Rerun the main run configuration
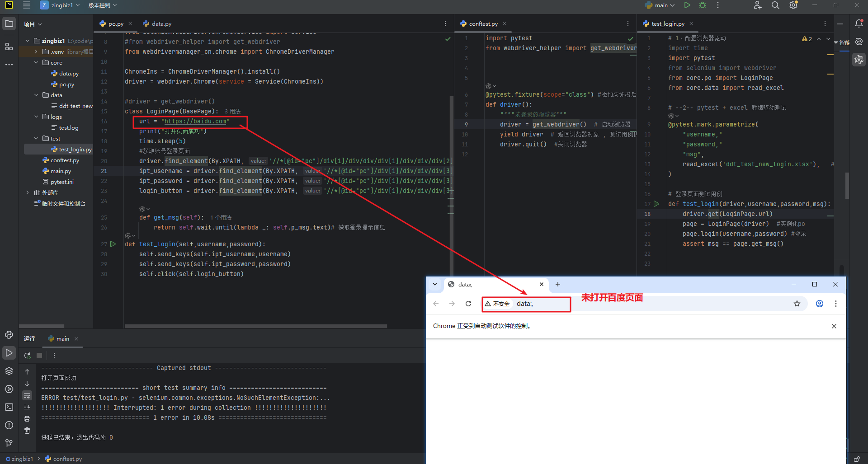868x464 pixels. (x=28, y=356)
